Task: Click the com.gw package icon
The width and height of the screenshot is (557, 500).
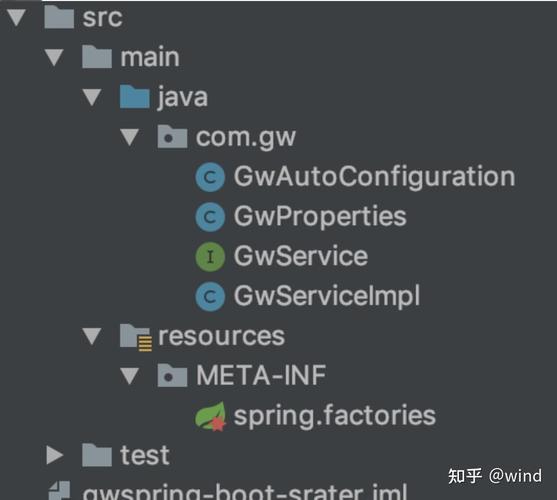Action: click(172, 136)
